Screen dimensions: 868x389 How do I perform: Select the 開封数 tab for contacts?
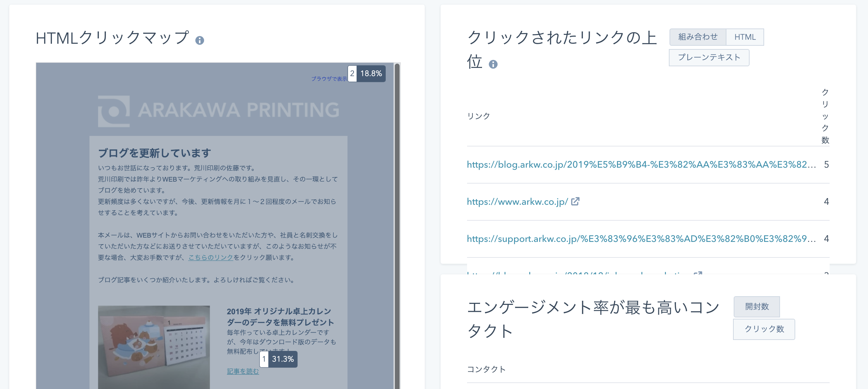(757, 306)
